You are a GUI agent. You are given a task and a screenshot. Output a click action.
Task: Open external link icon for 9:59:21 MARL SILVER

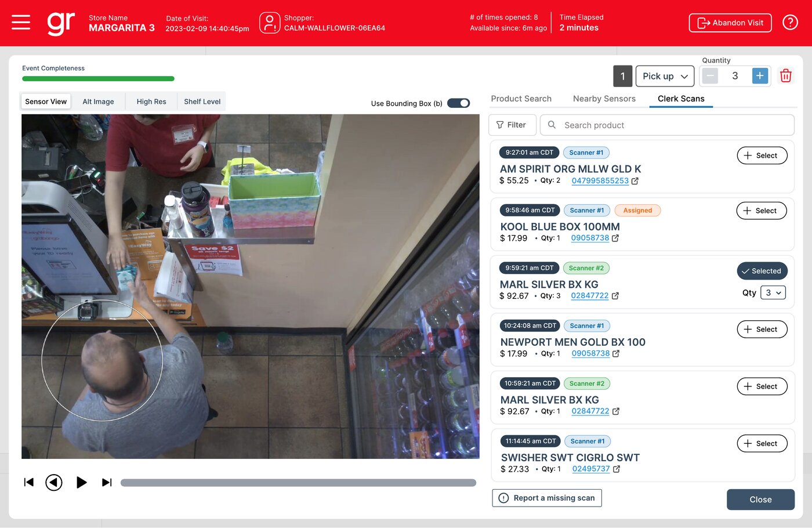coord(615,296)
